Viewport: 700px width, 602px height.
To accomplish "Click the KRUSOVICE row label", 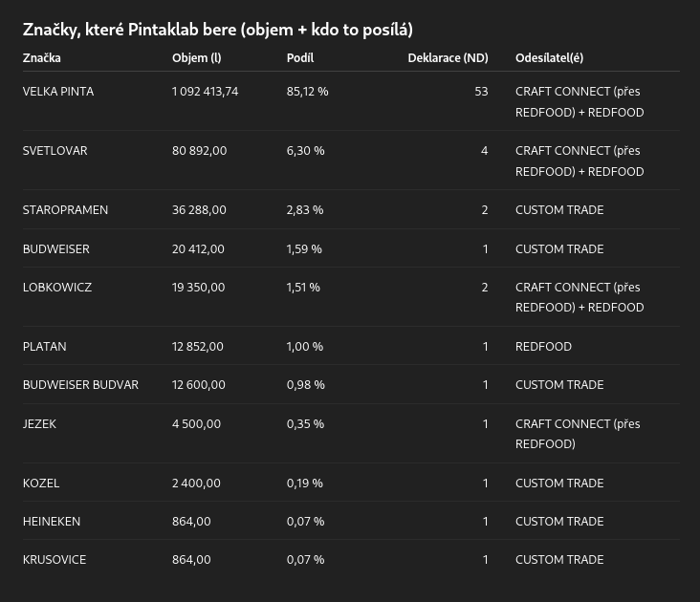I will [55, 560].
